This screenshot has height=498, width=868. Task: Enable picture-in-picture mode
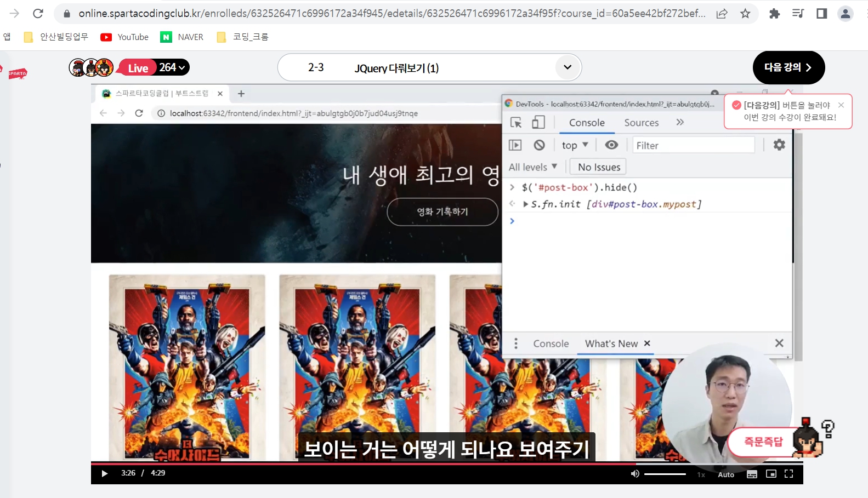point(771,474)
